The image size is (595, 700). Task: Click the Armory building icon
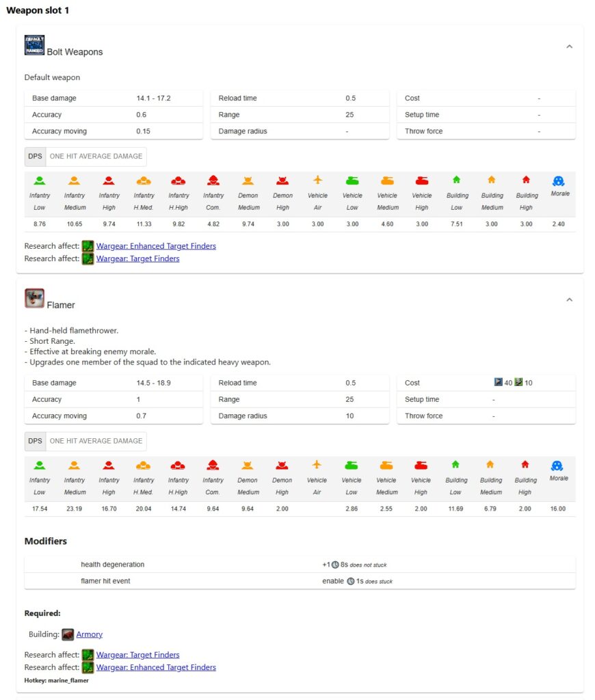pyautogui.click(x=68, y=634)
